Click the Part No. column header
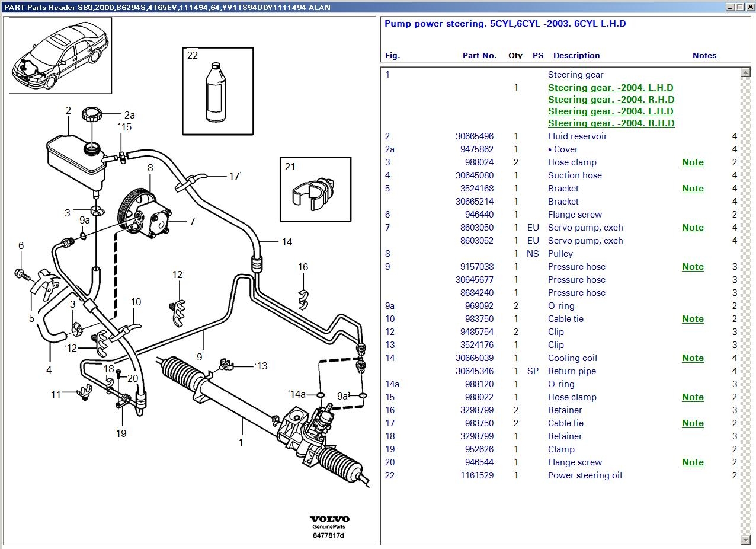The width and height of the screenshot is (756, 549). point(479,55)
